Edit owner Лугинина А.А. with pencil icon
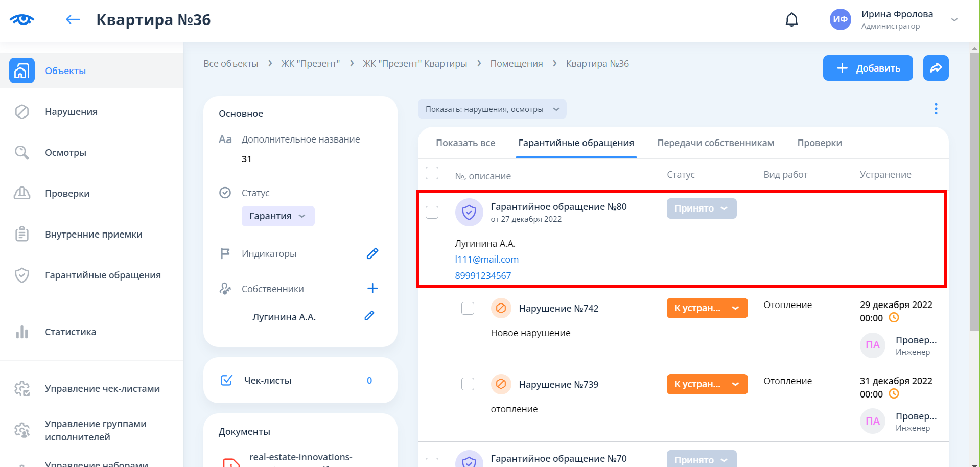The image size is (980, 467). 369,316
